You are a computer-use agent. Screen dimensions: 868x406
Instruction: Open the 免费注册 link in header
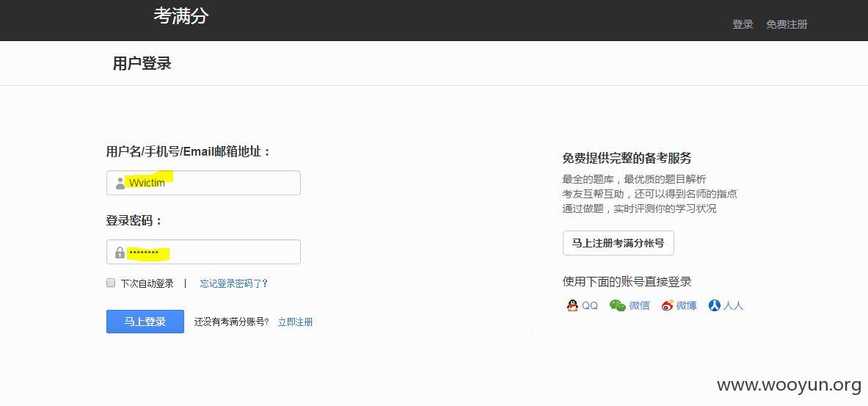tap(787, 24)
